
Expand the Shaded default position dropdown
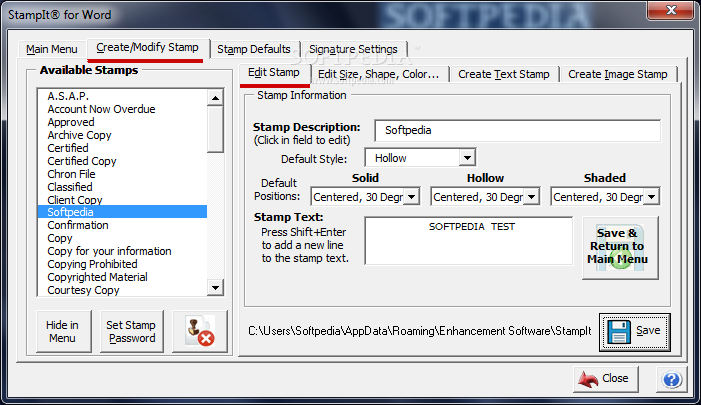(651, 197)
